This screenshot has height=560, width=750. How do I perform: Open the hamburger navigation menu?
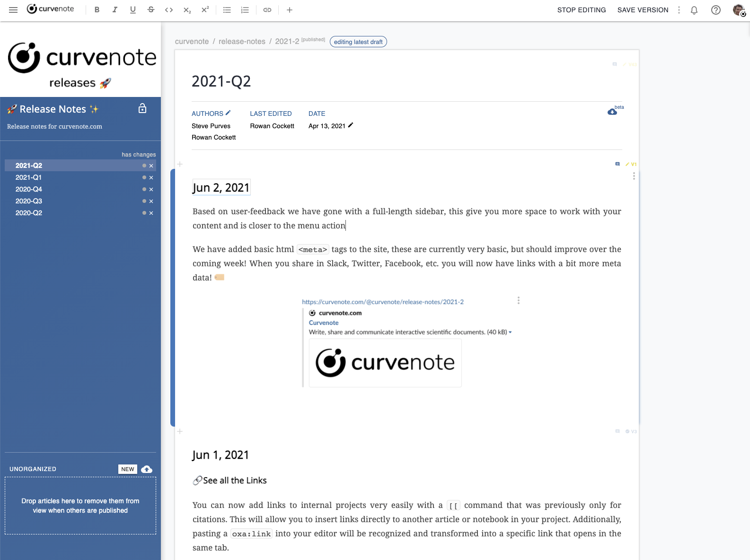click(13, 10)
